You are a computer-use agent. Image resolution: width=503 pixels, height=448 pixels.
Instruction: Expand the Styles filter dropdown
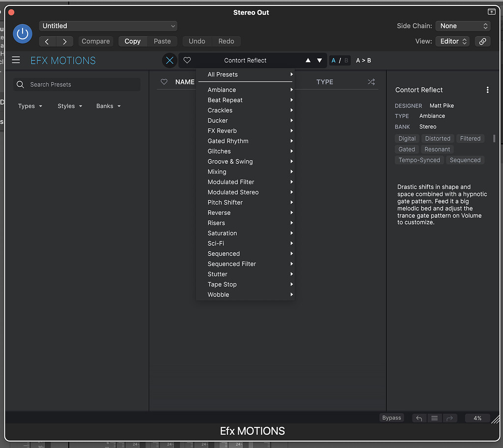70,106
